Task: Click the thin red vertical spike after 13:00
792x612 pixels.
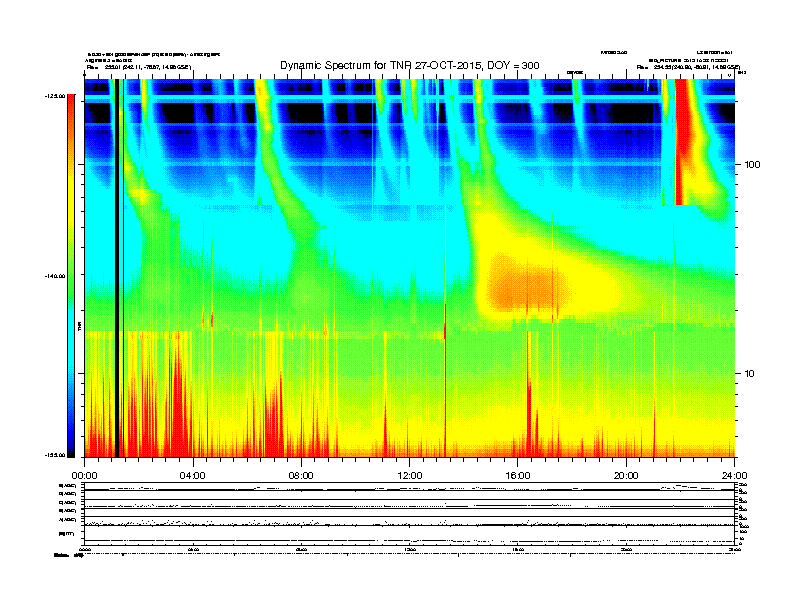Action: point(445,379)
